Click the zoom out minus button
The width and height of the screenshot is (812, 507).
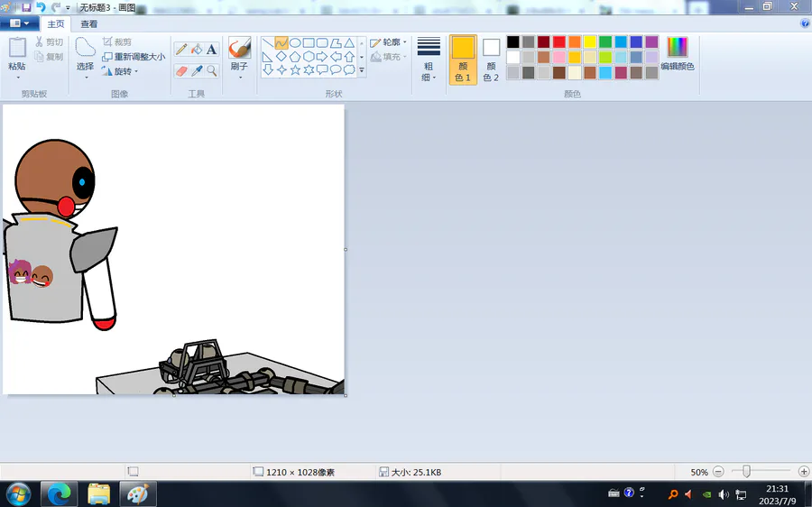[718, 472]
